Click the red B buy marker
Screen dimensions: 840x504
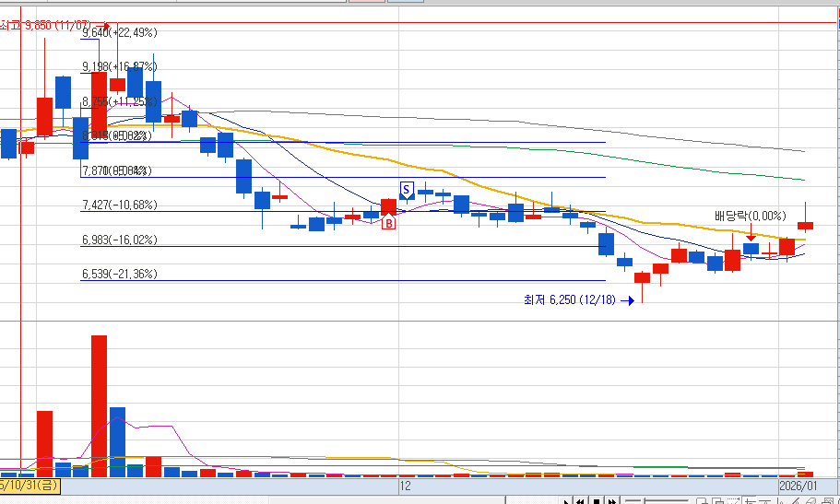pyautogui.click(x=388, y=223)
